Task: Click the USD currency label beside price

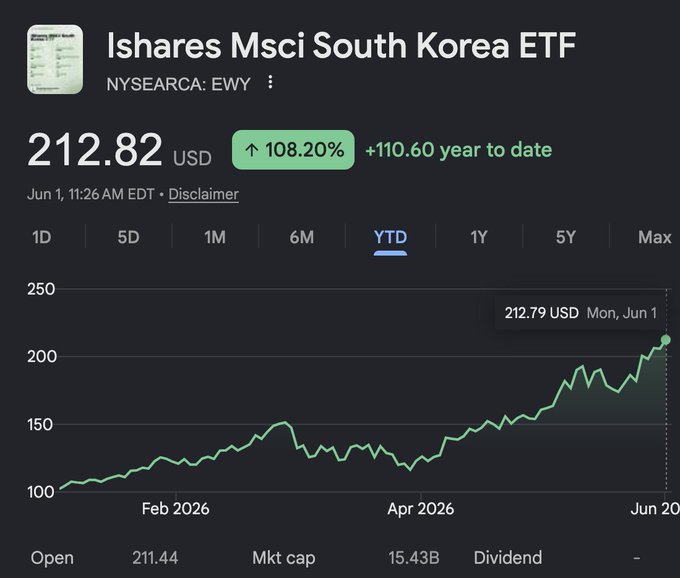Action: tap(192, 158)
